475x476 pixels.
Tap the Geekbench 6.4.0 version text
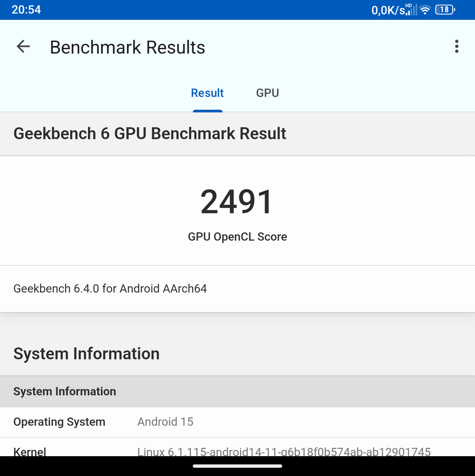(x=110, y=289)
